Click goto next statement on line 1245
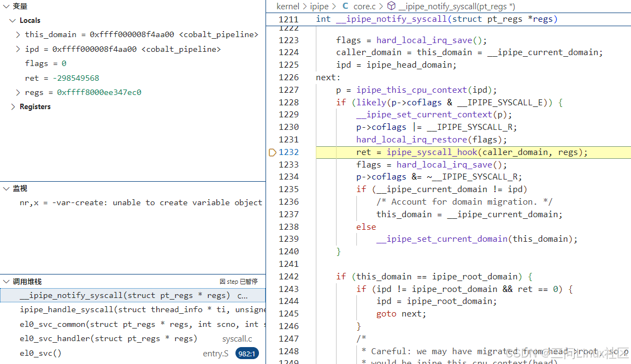Image resolution: width=631 pixels, height=364 pixels. click(401, 314)
